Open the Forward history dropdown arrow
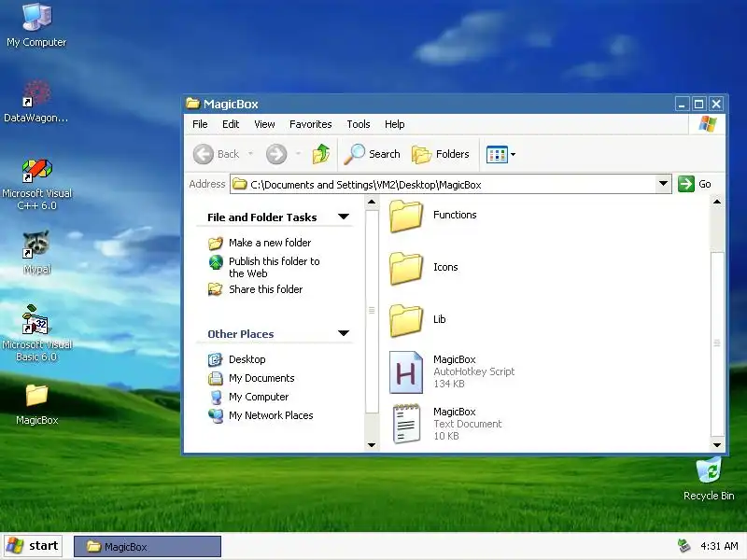747x560 pixels. 298,154
